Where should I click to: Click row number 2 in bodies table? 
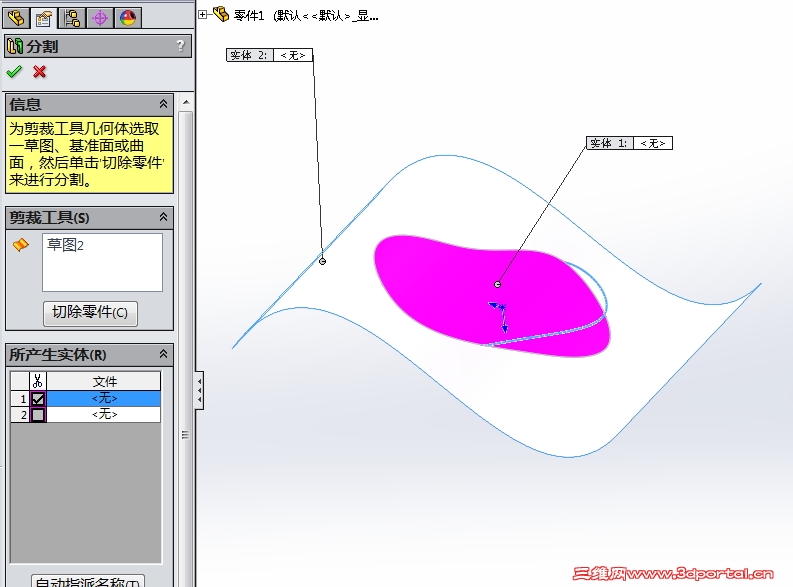pyautogui.click(x=21, y=415)
